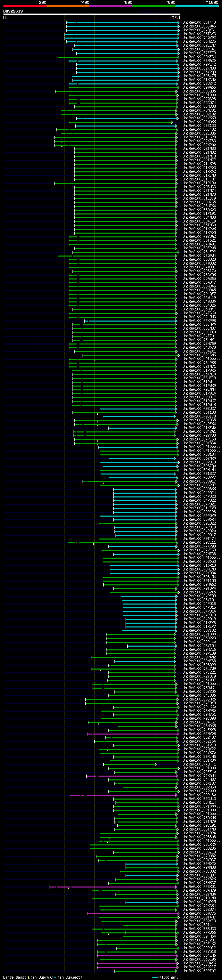This screenshot has height=980, width=222.
Task: Select hit label UniRef100_A7BKD1
Action: 199,886
